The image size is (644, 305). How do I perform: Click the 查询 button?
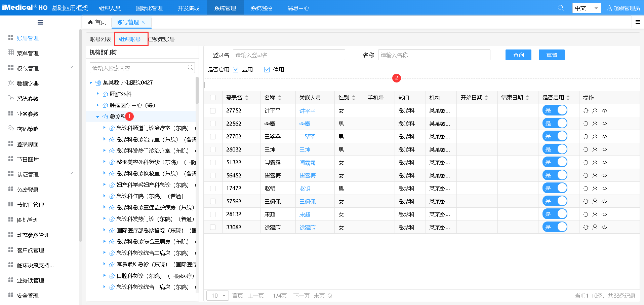point(518,55)
